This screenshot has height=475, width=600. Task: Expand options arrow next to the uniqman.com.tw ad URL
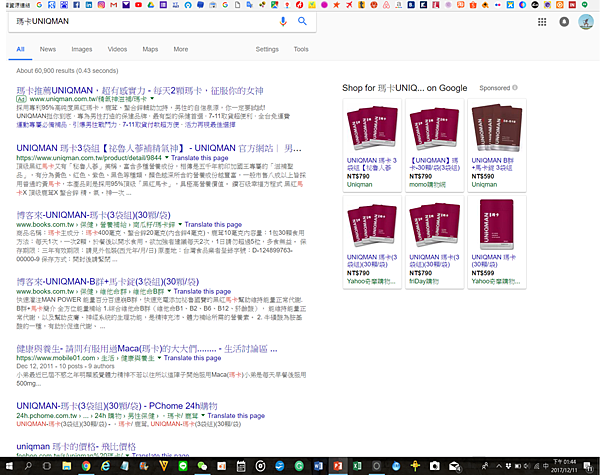152,99
